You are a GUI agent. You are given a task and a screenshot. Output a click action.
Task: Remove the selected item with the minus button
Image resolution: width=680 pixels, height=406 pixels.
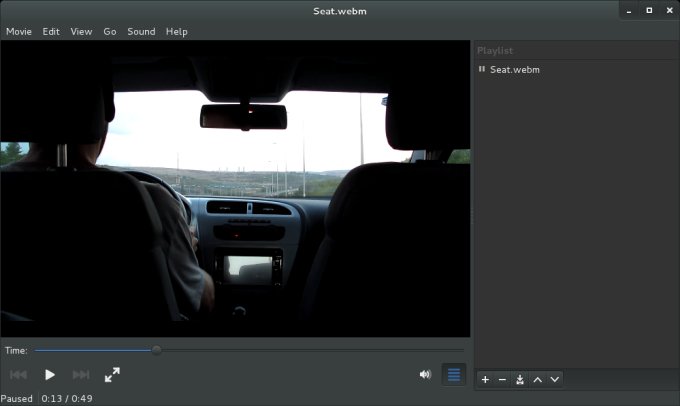(502, 380)
